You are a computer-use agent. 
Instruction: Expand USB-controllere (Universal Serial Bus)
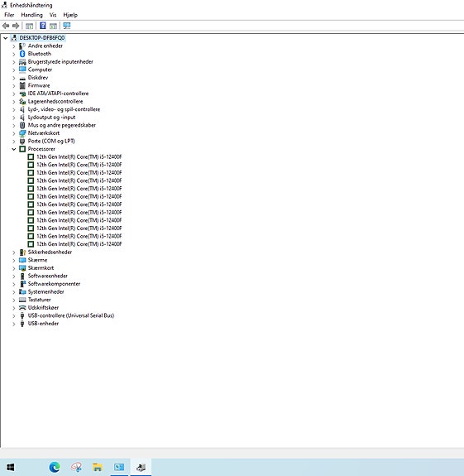13,315
